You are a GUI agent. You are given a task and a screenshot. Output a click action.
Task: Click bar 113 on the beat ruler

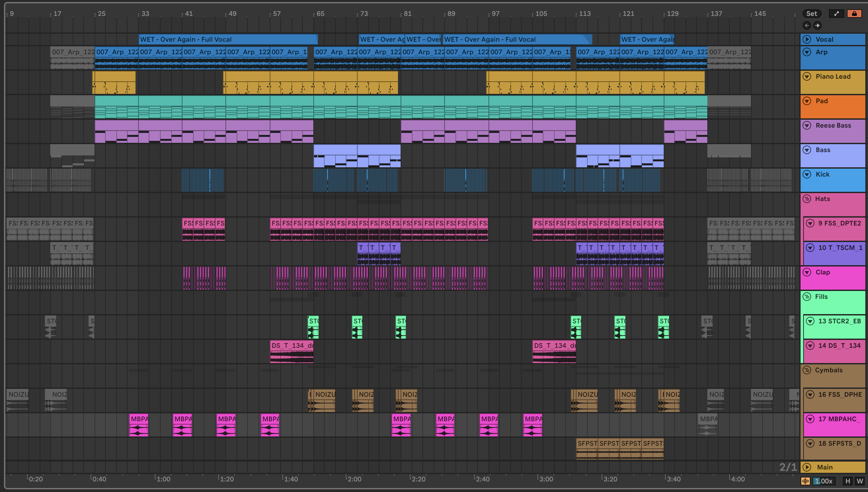click(585, 14)
